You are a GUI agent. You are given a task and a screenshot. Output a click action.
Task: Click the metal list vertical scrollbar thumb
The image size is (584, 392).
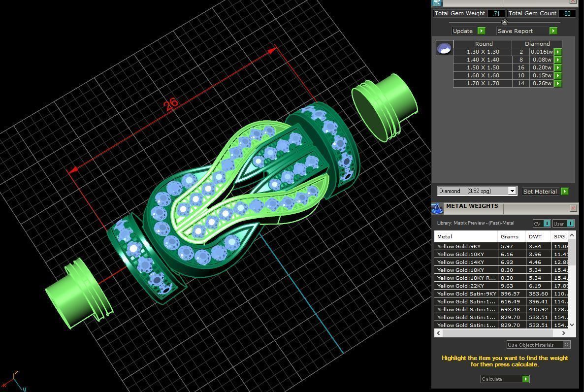(572, 253)
